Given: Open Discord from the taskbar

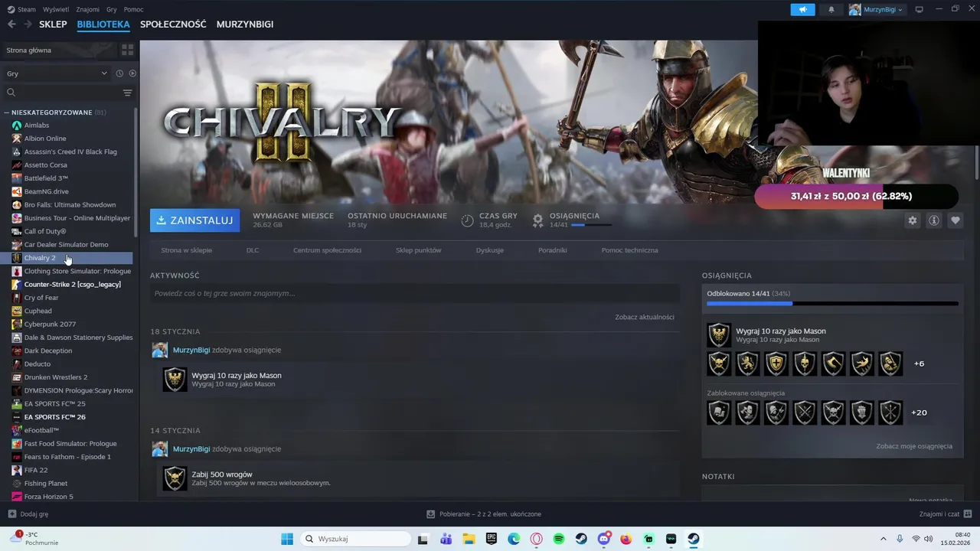Looking at the screenshot, I should pyautogui.click(x=604, y=539).
